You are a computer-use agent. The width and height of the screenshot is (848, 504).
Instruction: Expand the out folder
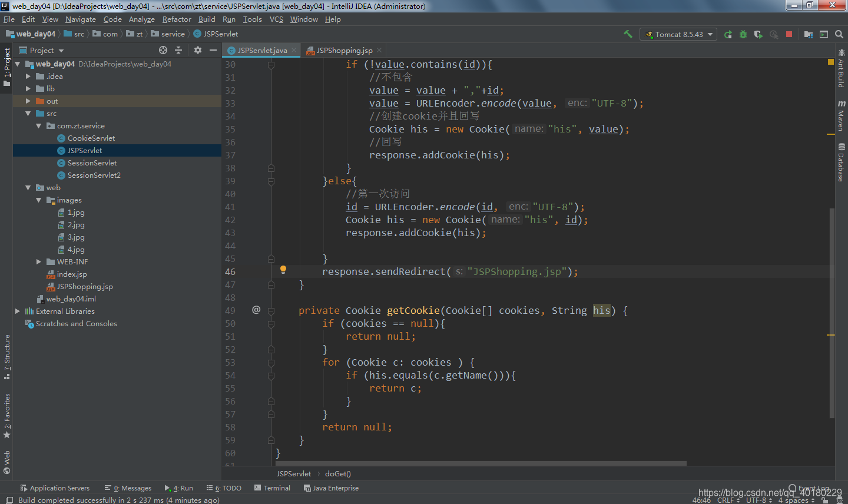point(28,101)
